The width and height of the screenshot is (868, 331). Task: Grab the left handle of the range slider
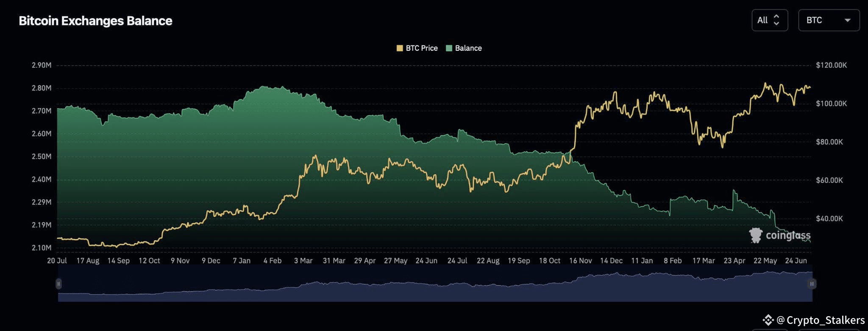58,284
